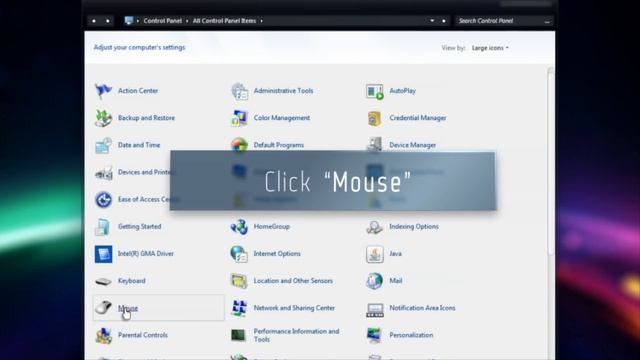
Task: Open the Keyboard icon
Action: click(x=103, y=281)
